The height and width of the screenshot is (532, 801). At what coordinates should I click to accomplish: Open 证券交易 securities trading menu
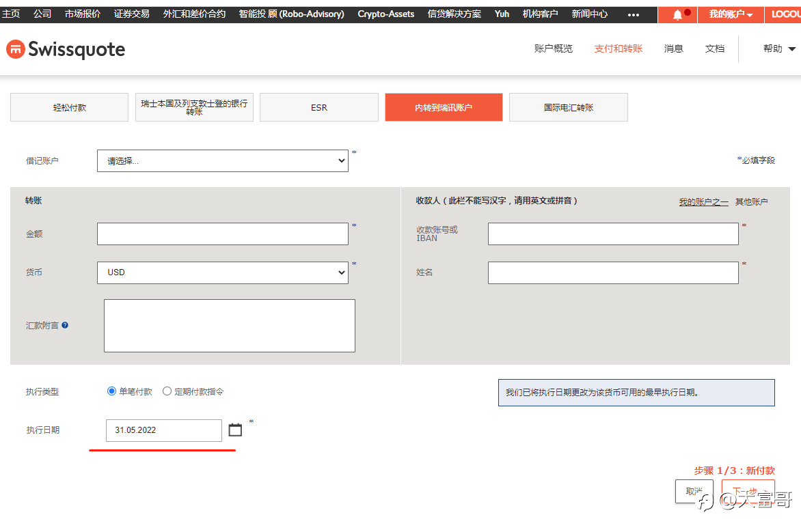coord(132,14)
